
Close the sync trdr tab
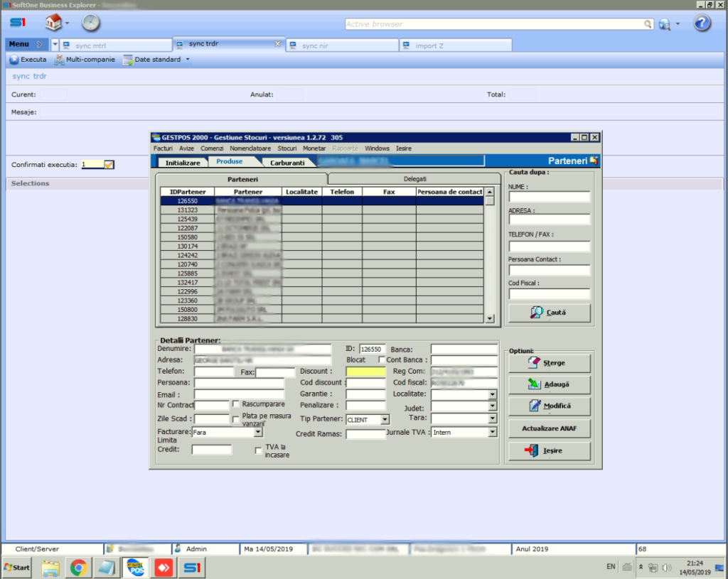click(x=277, y=43)
